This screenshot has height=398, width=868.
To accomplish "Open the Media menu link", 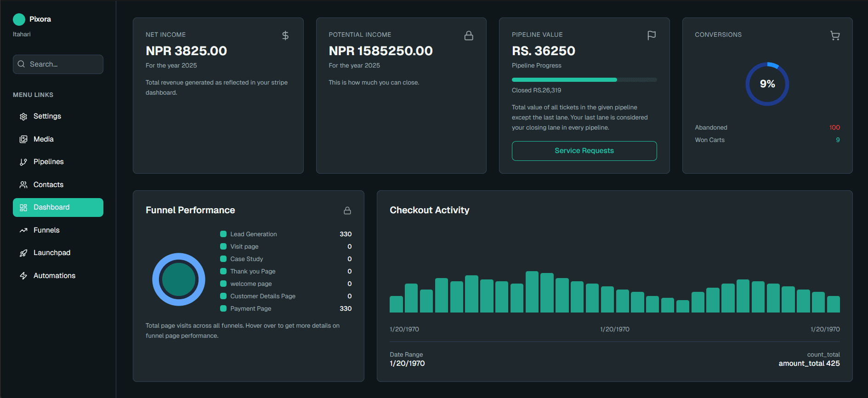I will (x=44, y=139).
